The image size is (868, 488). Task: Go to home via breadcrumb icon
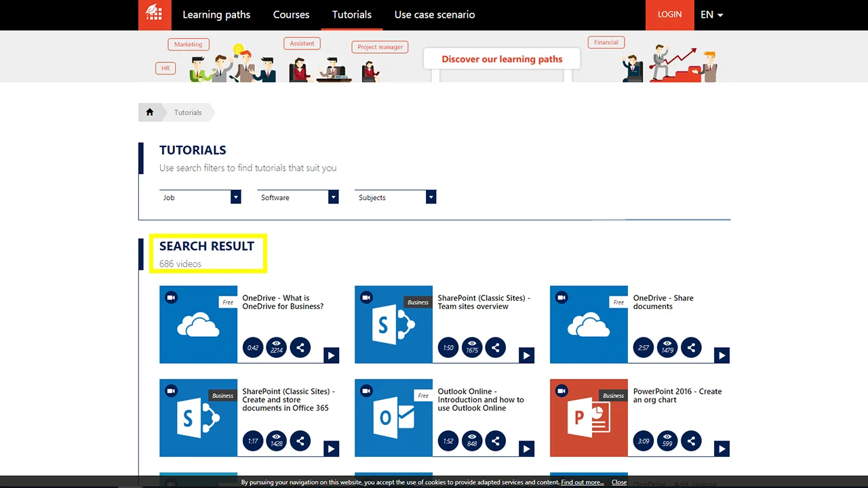click(x=150, y=113)
